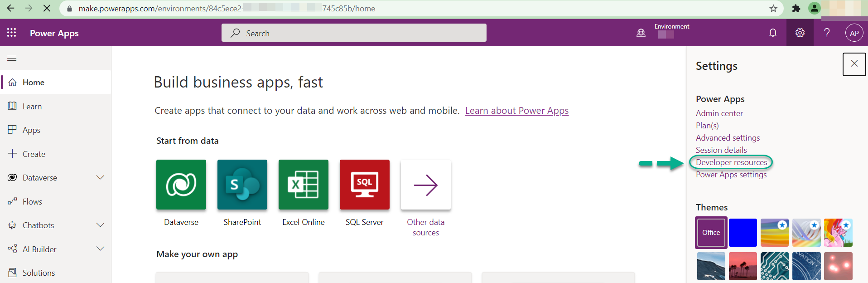This screenshot has width=868, height=283.
Task: Open the app launcher waffle icon
Action: (x=12, y=33)
